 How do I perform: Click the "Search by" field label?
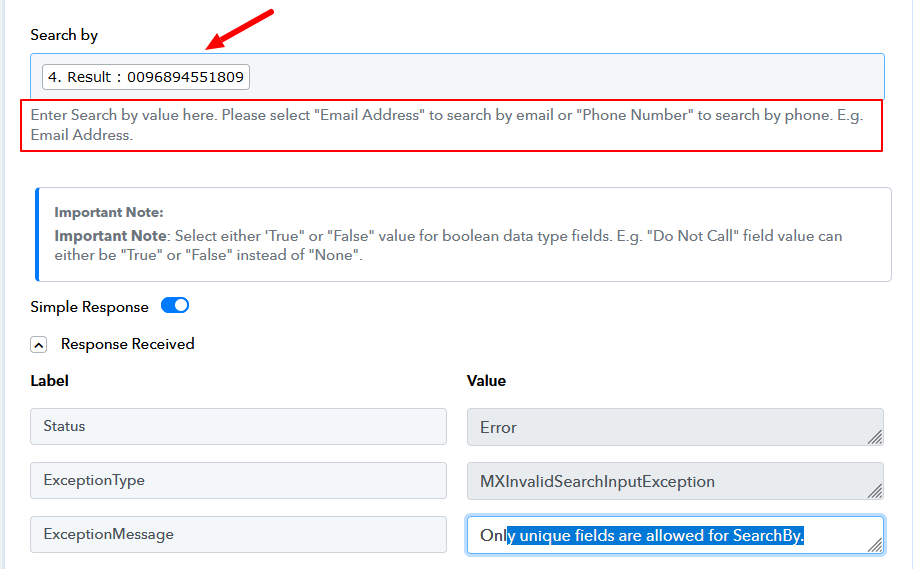(64, 35)
